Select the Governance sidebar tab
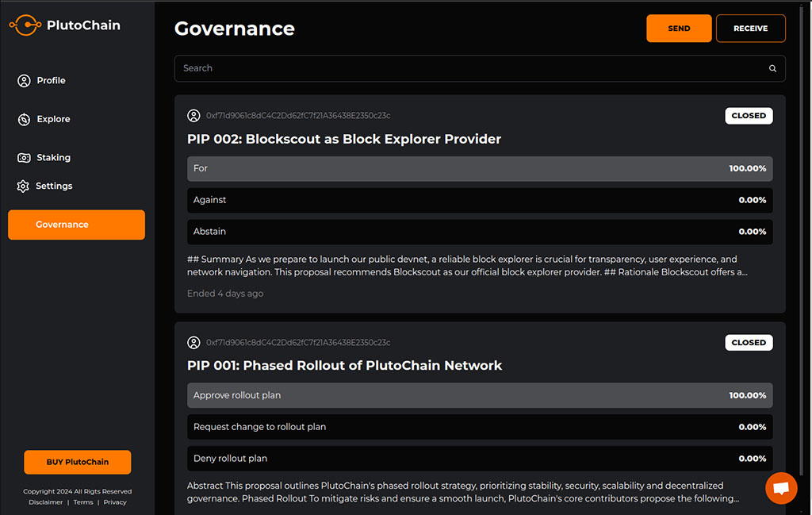 click(x=77, y=225)
